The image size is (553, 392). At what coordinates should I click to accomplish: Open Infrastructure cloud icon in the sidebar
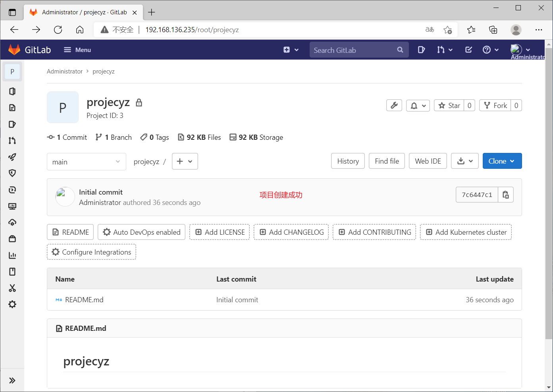12,222
